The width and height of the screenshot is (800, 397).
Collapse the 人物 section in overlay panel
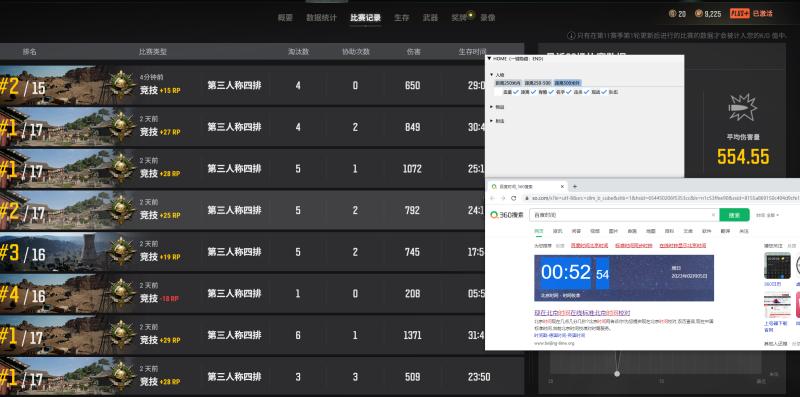[x=492, y=75]
